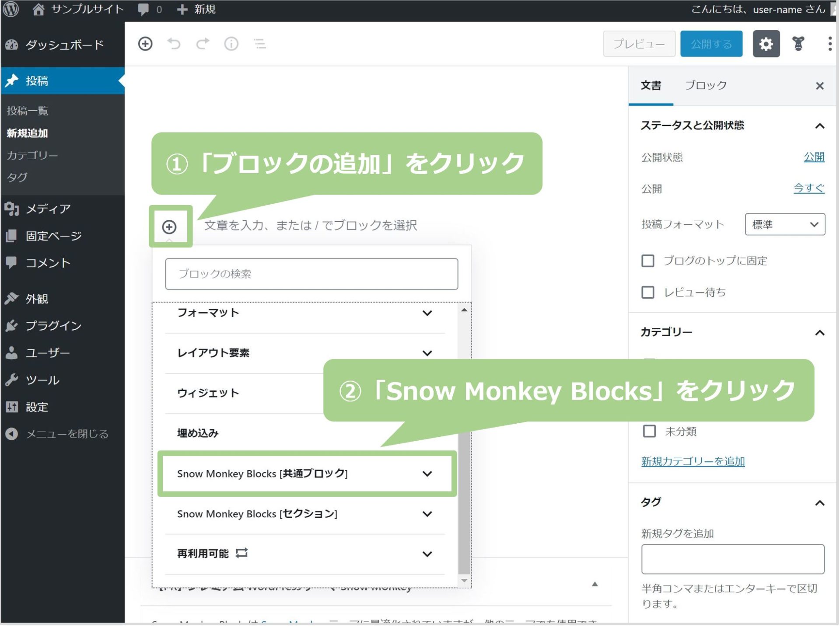Image resolution: width=840 pixels, height=627 pixels.
Task: Switch to the ブロック tab
Action: pos(705,85)
